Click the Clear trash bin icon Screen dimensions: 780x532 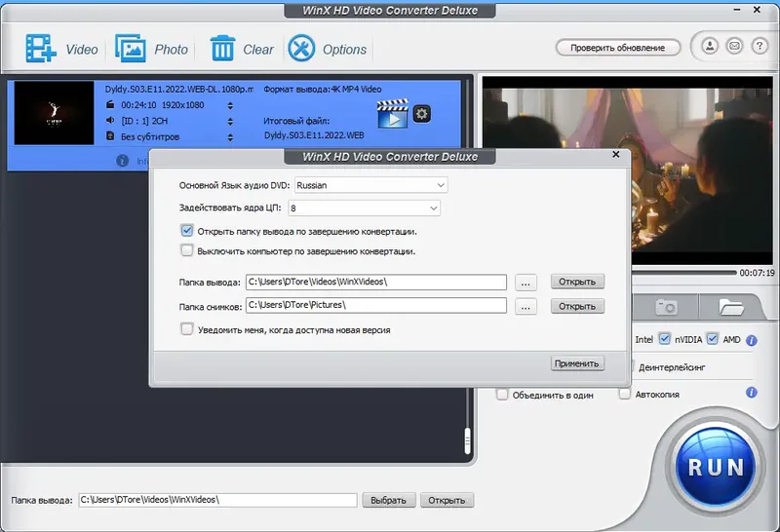pos(222,48)
